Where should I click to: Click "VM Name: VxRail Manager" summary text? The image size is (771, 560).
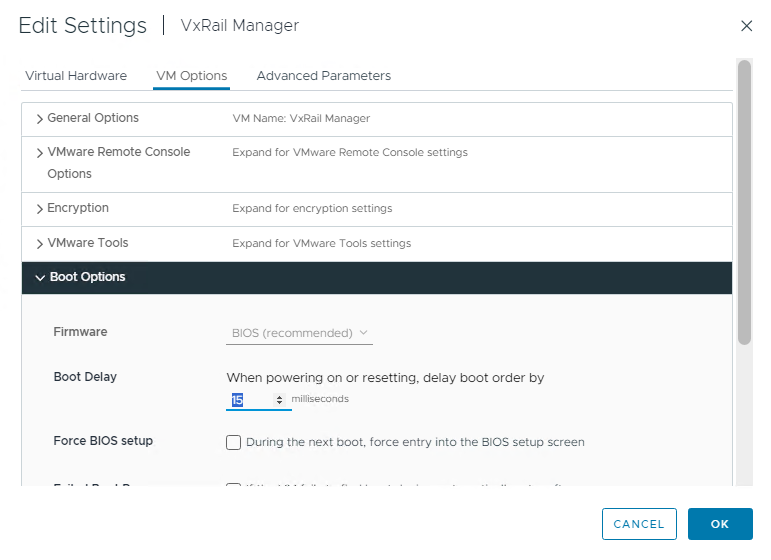pyautogui.click(x=301, y=119)
